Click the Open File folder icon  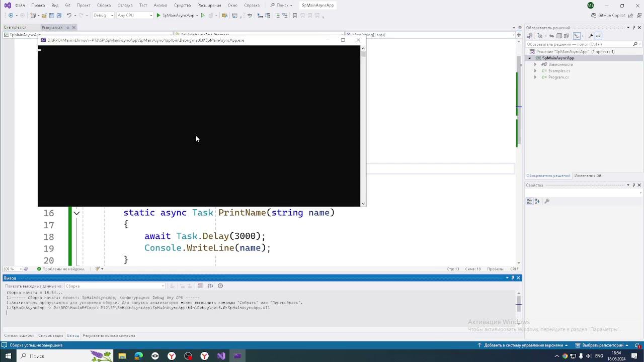coord(44,16)
